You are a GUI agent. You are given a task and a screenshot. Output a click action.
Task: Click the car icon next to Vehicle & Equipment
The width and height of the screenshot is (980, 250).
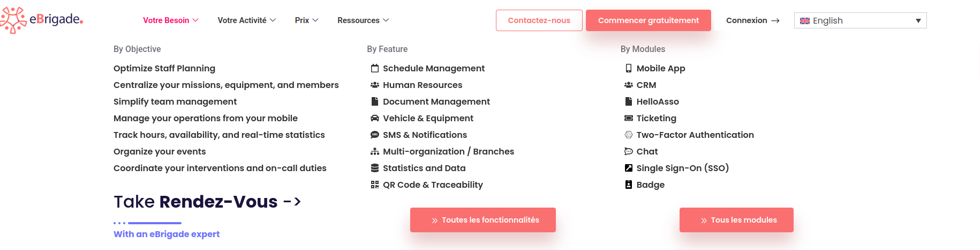point(375,119)
